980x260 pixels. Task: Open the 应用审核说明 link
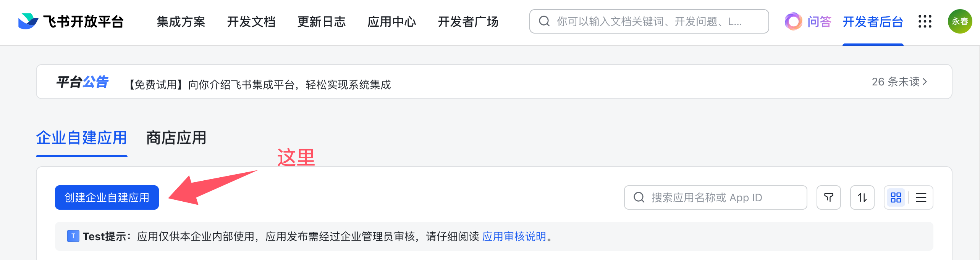pyautogui.click(x=514, y=237)
